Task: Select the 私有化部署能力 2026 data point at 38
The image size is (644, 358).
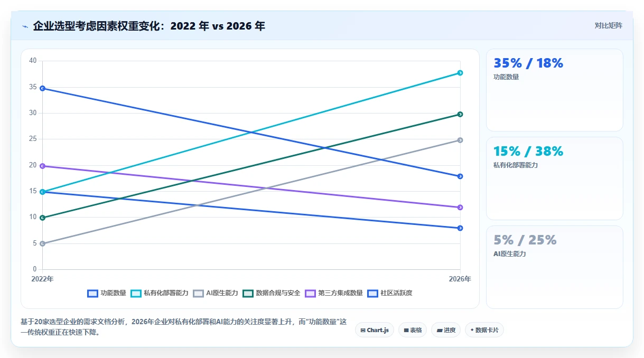Action: point(460,73)
